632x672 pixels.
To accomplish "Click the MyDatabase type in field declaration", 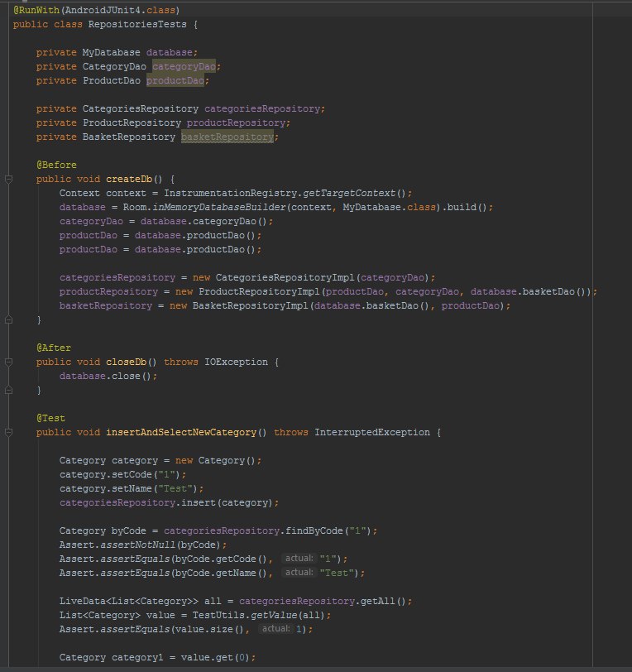I will 112,52.
